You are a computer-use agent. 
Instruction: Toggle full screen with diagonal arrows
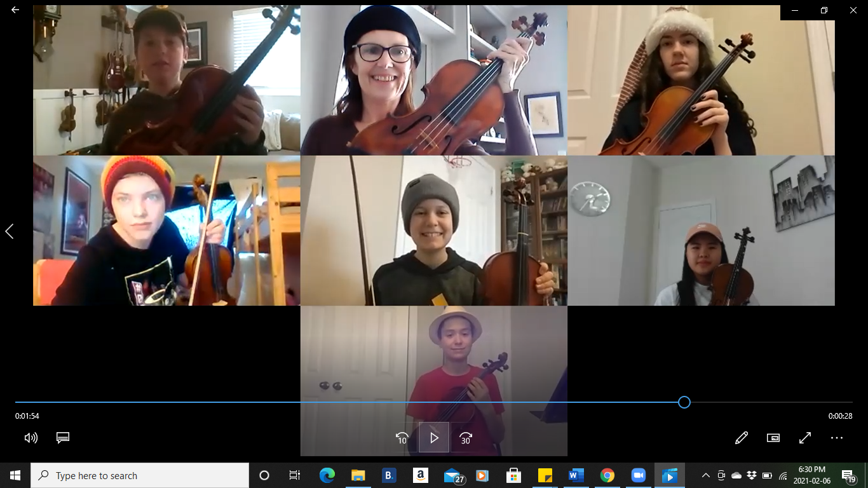coord(805,438)
